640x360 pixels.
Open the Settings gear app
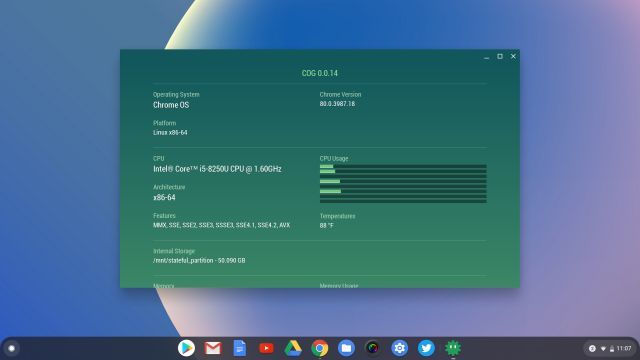(400, 348)
